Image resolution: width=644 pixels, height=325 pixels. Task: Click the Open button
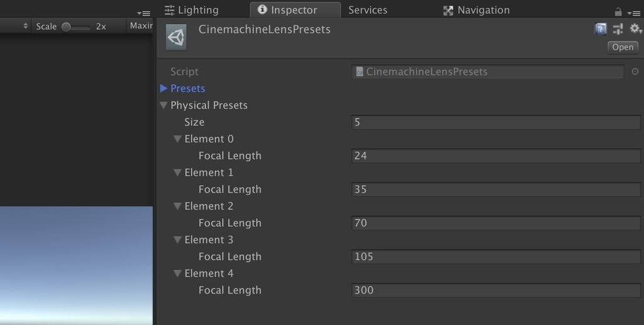click(623, 47)
